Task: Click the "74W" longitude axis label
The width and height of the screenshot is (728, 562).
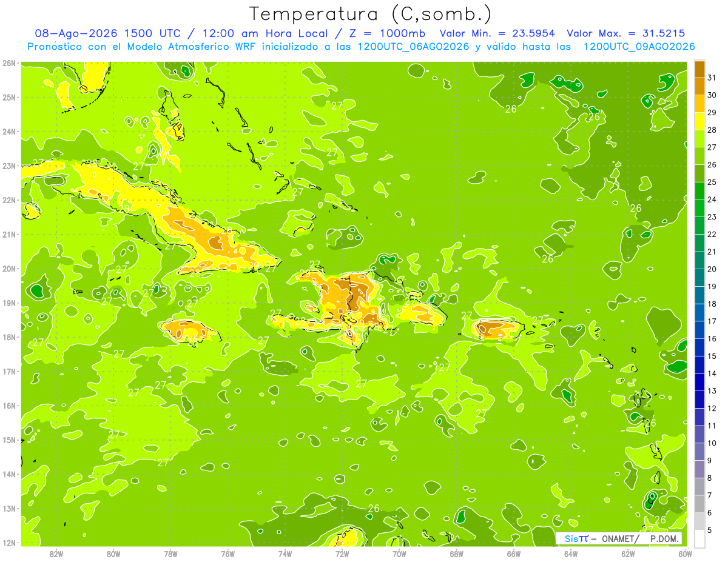Action: tap(285, 554)
